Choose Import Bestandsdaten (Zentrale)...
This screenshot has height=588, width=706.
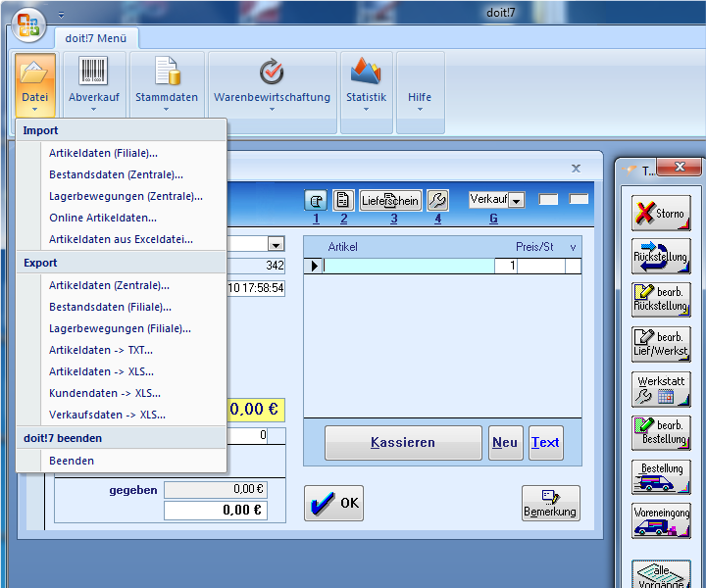[x=121, y=174]
